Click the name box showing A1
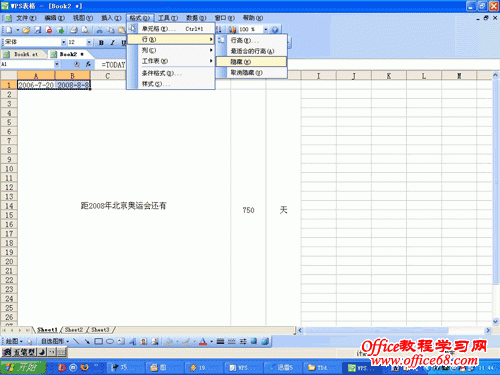500x375 pixels. (x=27, y=64)
